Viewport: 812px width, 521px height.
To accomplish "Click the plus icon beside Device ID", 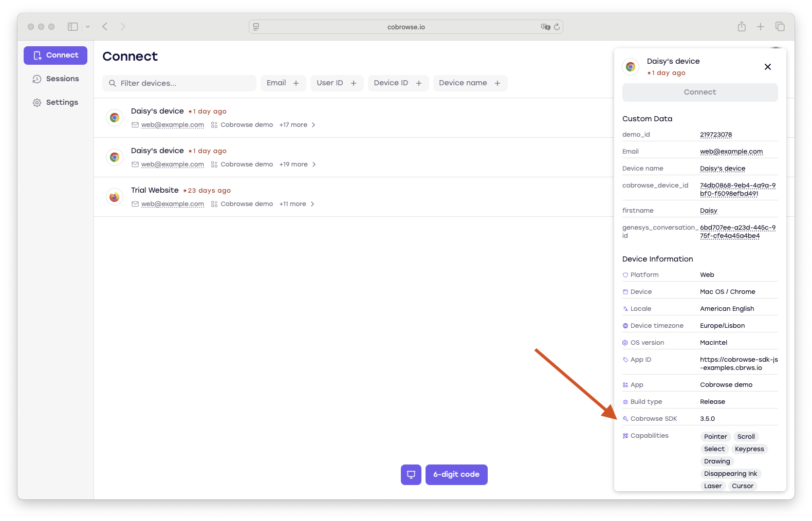I will click(x=419, y=83).
